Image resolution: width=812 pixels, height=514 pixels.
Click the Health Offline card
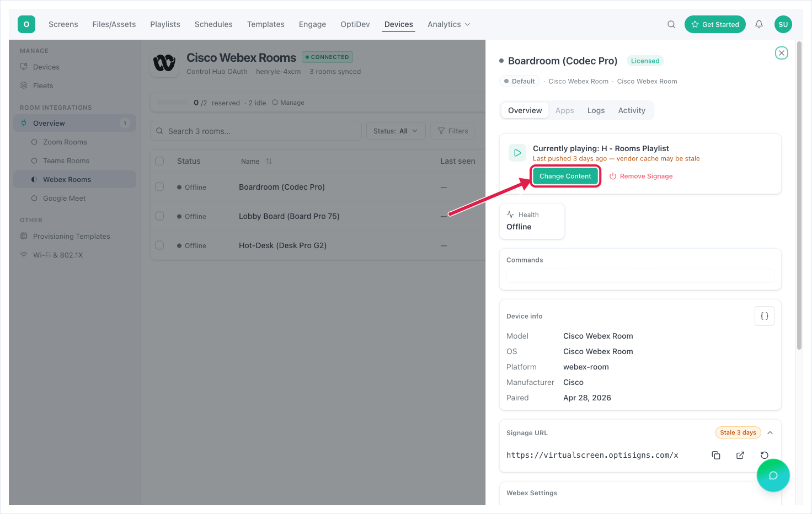pyautogui.click(x=532, y=221)
